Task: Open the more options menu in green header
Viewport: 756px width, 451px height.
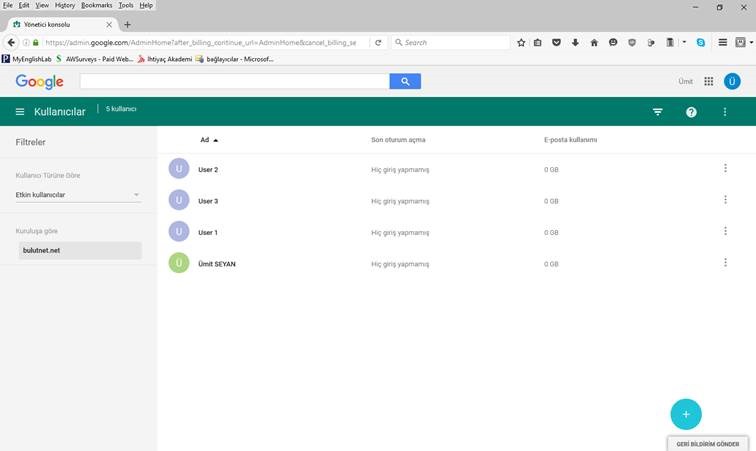Action: pos(725,112)
